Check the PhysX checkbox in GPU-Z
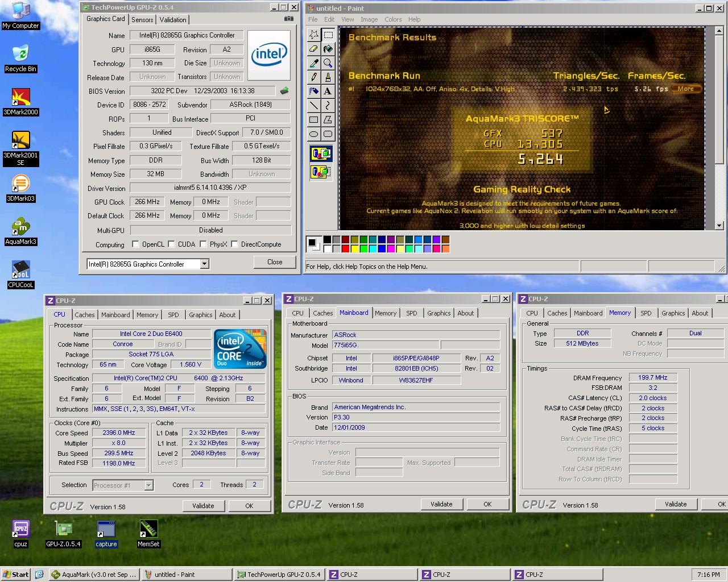Image resolution: width=728 pixels, height=582 pixels. coord(202,244)
